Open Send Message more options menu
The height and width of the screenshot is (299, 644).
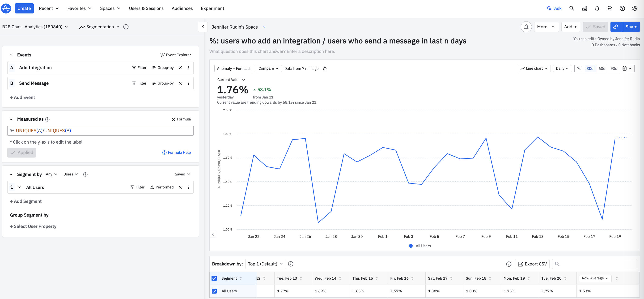click(188, 83)
